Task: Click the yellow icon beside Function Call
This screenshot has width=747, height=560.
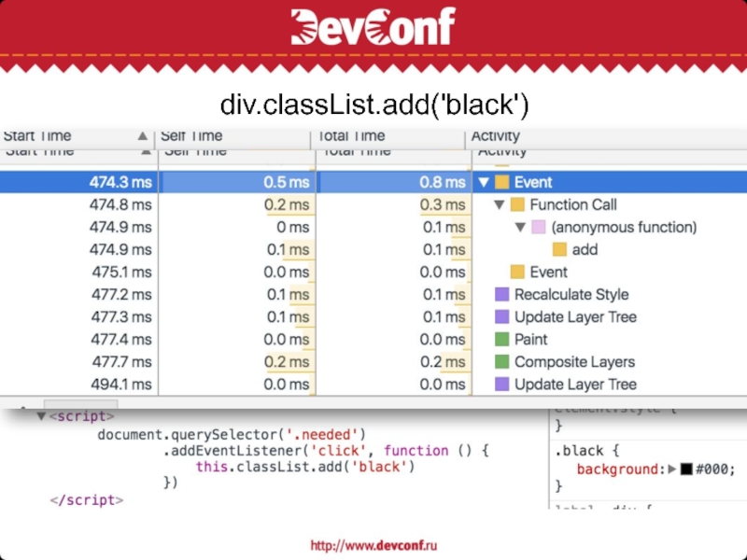Action: 518,204
